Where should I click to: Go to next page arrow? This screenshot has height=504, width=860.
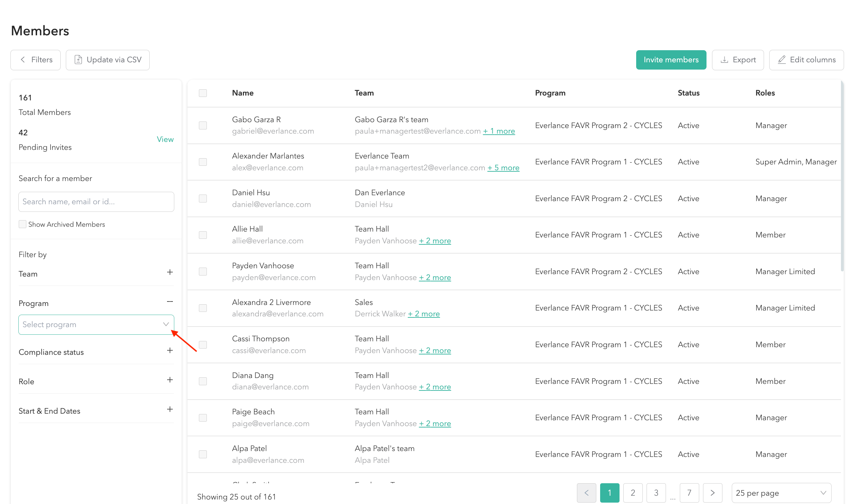tap(712, 492)
